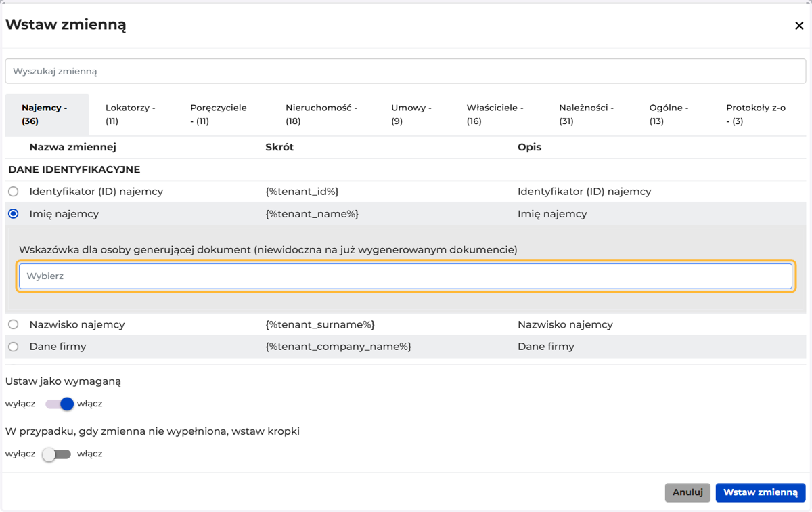This screenshot has height=512, width=812.
Task: Click the Identyfikator (ID) najemcy description cell
Action: coord(584,192)
